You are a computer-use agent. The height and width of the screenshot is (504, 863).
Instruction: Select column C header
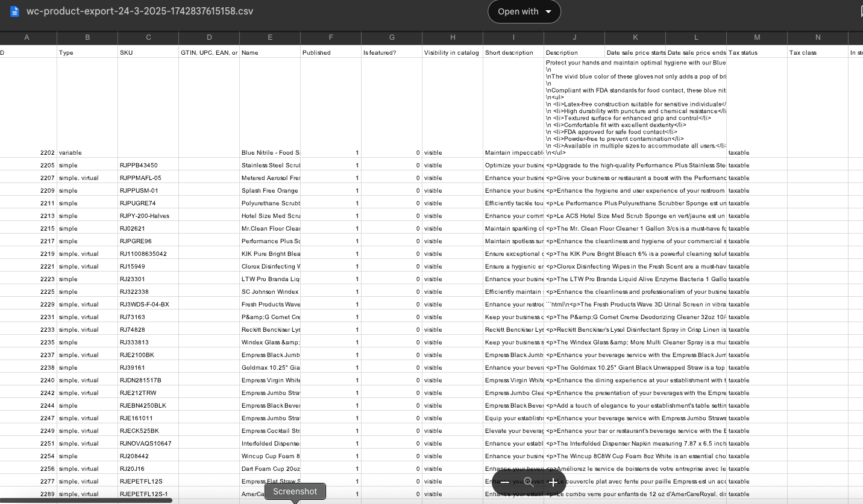[x=148, y=37]
